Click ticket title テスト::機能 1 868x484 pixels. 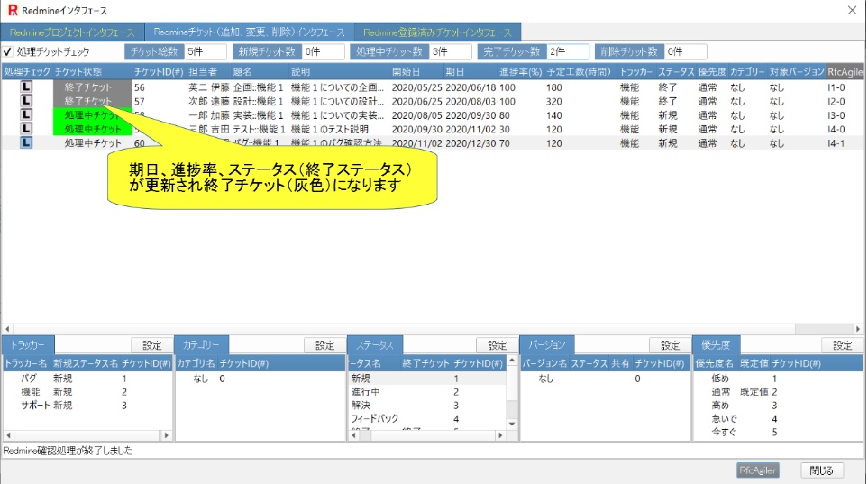pos(258,129)
